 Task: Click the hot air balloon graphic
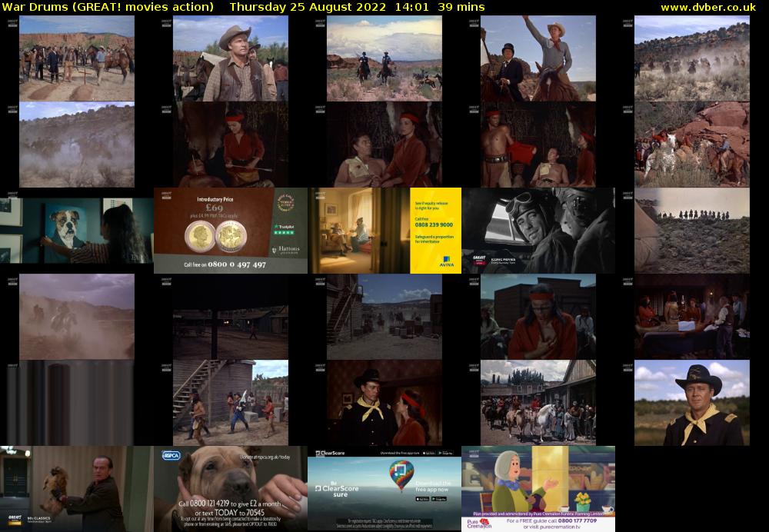401,474
